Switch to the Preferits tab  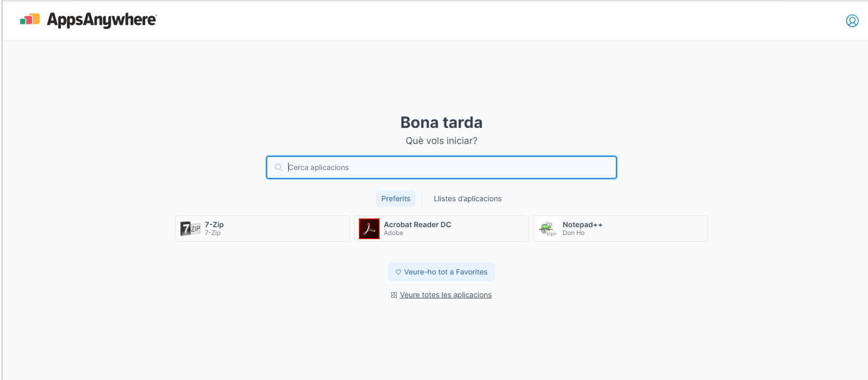[x=396, y=199]
